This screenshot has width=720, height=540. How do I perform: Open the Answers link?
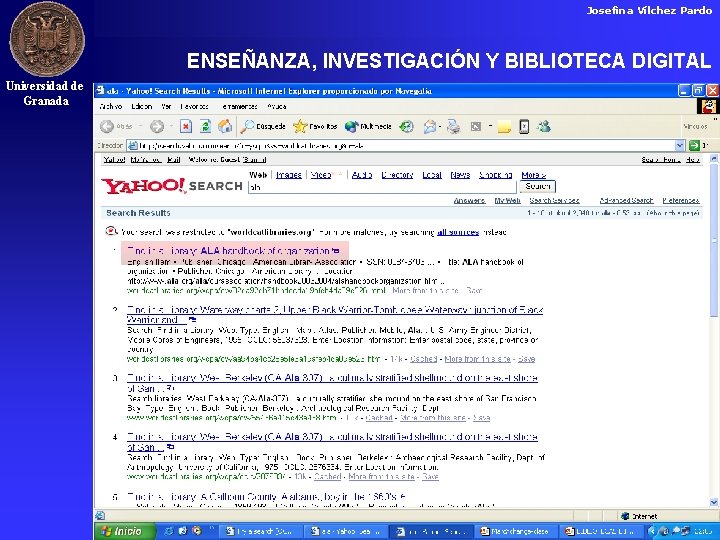[x=469, y=201]
